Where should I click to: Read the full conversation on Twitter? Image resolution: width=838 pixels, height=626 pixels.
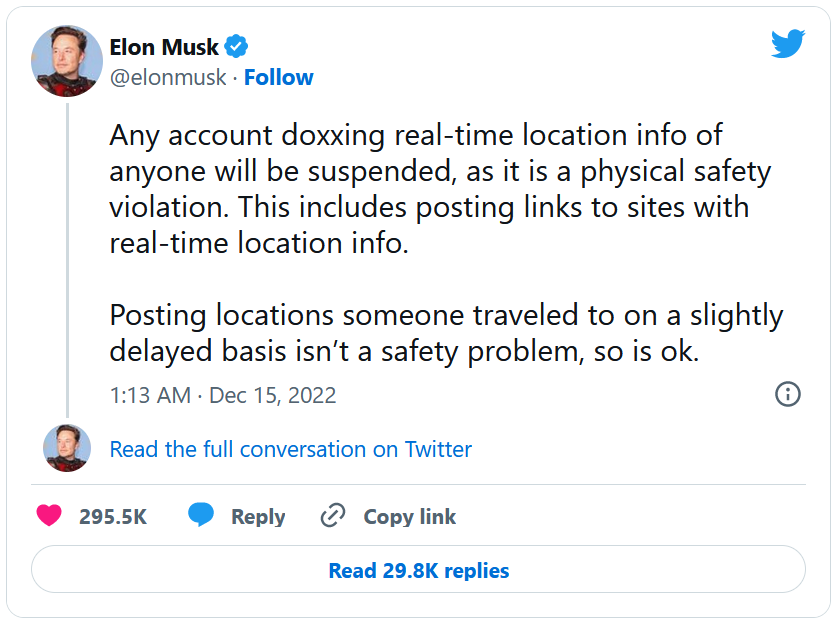point(290,449)
